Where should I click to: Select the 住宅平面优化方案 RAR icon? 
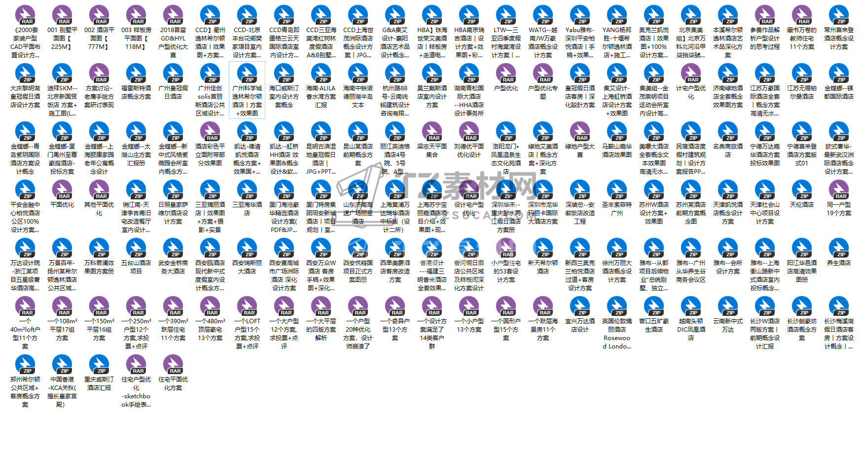pyautogui.click(x=173, y=364)
